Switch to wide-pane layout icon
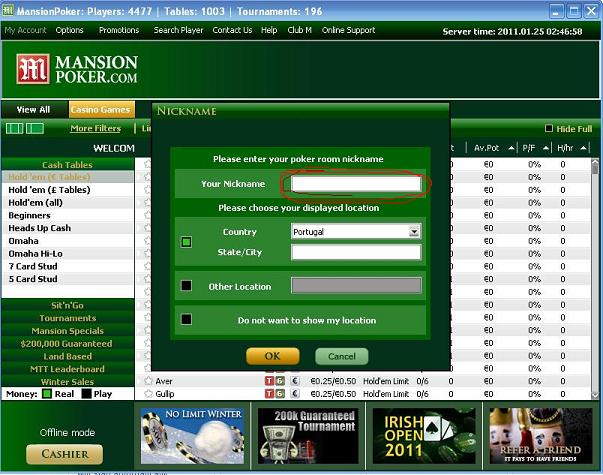603x475 pixels. tap(35, 128)
